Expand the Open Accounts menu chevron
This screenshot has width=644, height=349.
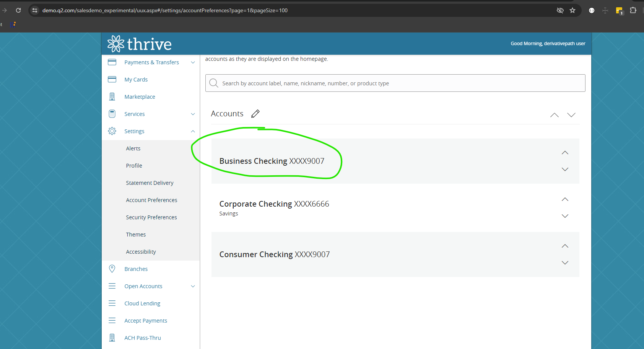(x=193, y=286)
